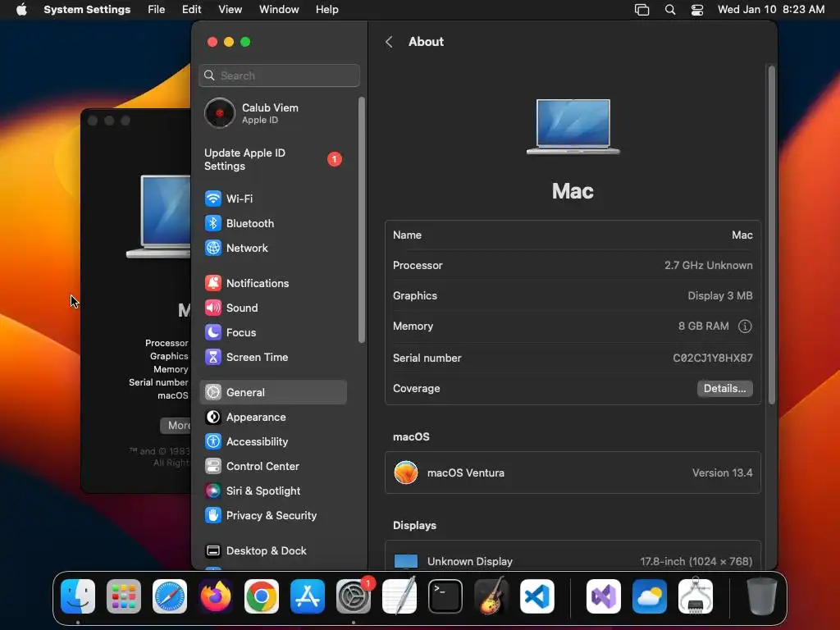The image size is (840, 630).
Task: Select Focus in the sidebar
Action: tap(273, 333)
